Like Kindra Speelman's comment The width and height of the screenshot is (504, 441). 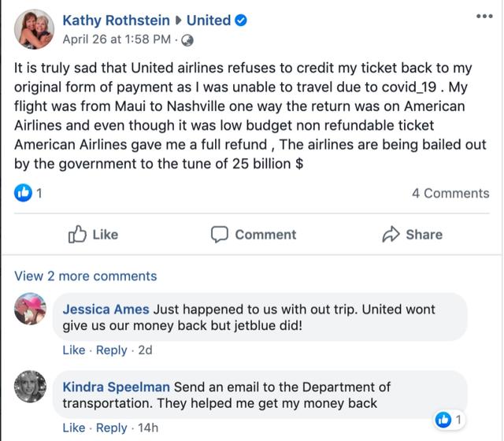73,428
